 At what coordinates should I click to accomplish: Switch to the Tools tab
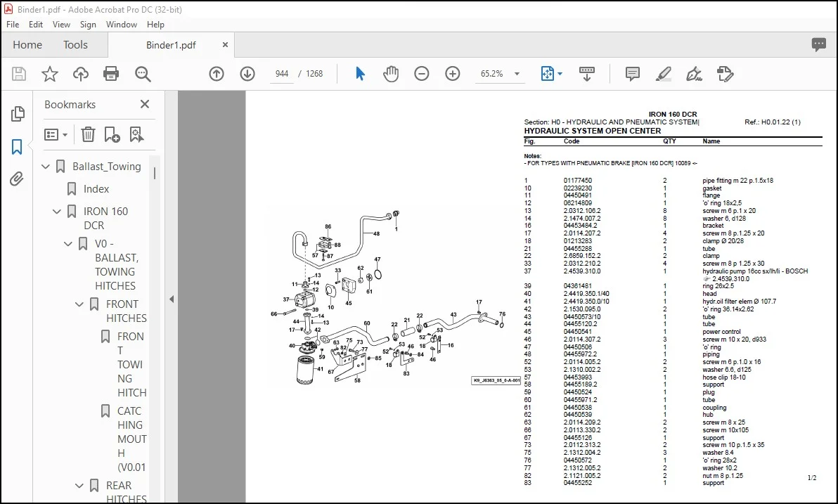click(75, 45)
